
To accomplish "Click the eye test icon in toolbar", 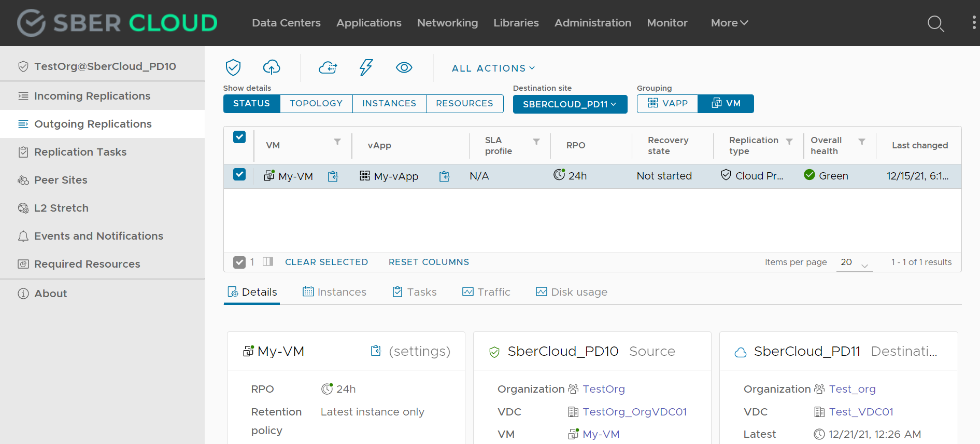I will tap(404, 67).
